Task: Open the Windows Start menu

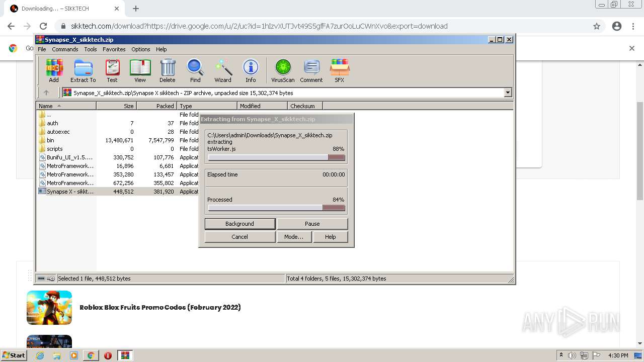Action: pyautogui.click(x=14, y=355)
